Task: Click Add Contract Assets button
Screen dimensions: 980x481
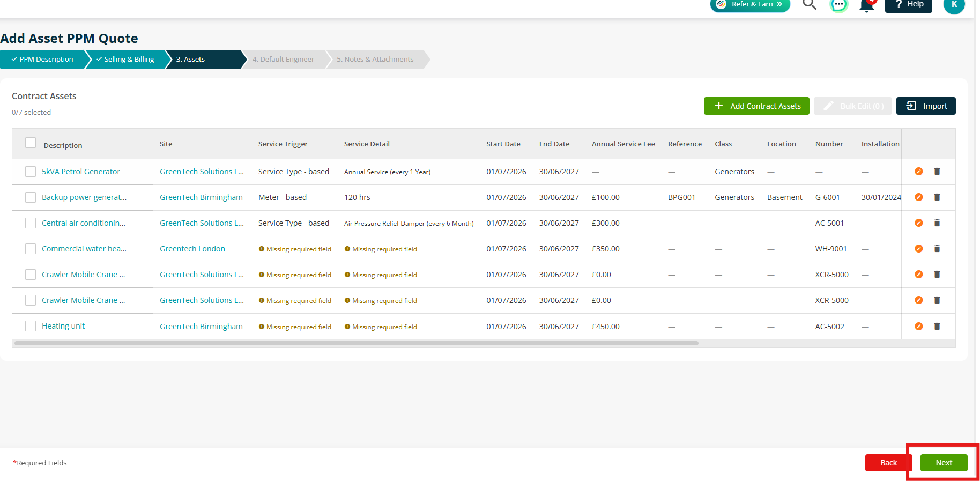Action: [756, 106]
